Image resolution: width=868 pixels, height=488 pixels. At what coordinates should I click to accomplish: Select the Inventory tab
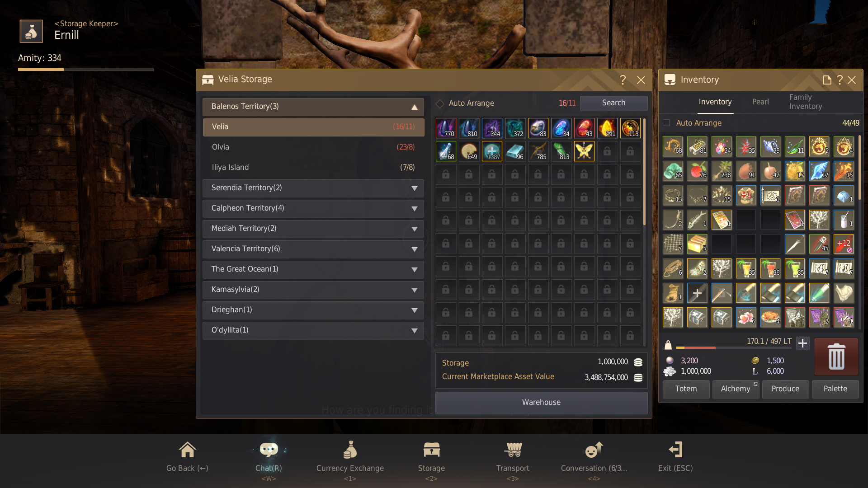(715, 102)
